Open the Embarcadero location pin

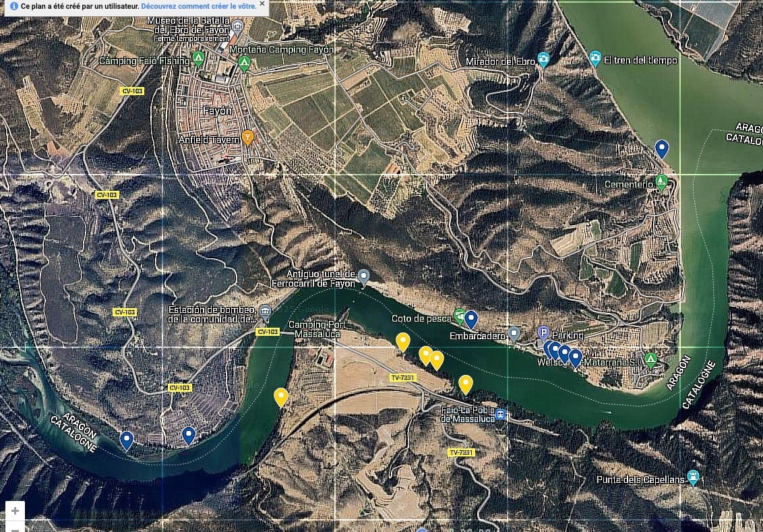[x=514, y=333]
